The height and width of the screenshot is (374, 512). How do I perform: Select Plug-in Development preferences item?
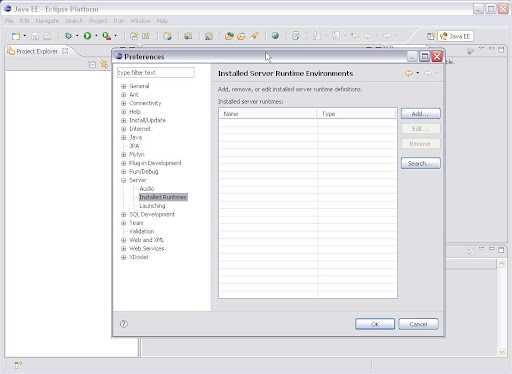coord(155,163)
